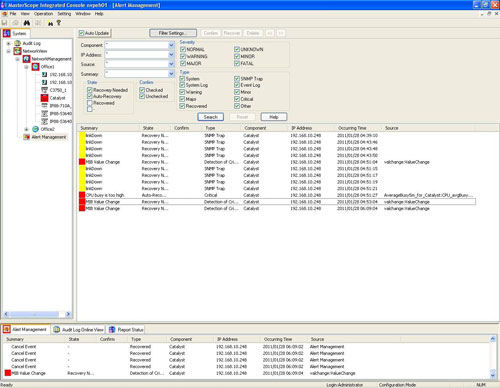
Task: Open the IP Address dropdown
Action: coord(171,55)
